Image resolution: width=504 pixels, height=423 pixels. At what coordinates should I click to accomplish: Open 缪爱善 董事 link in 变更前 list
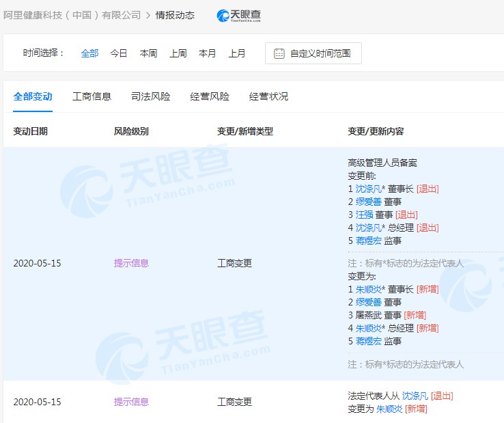click(x=369, y=202)
